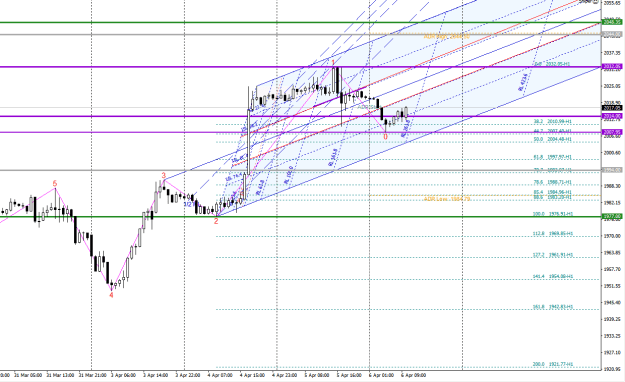Click the 100.0 Fibonacci level label

coord(552,214)
